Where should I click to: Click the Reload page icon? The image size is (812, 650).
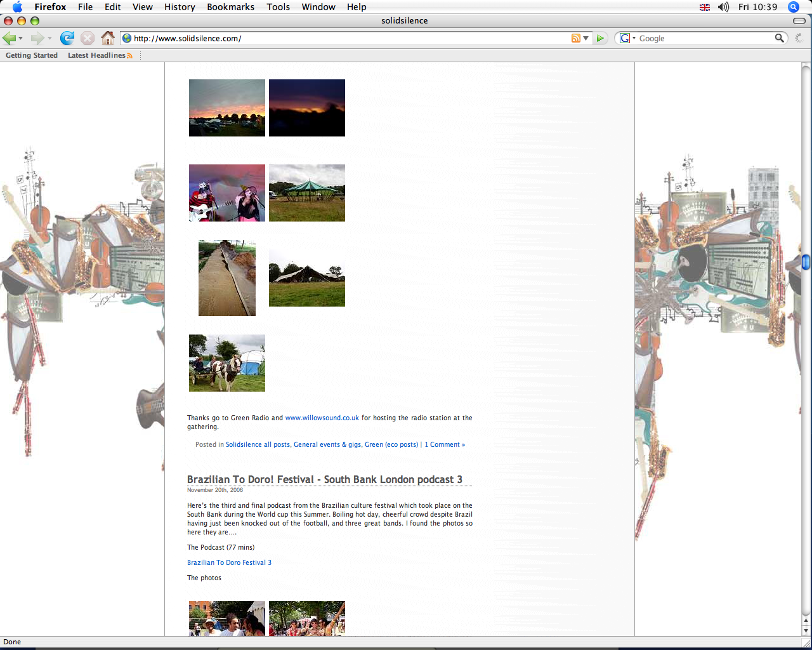(x=67, y=38)
